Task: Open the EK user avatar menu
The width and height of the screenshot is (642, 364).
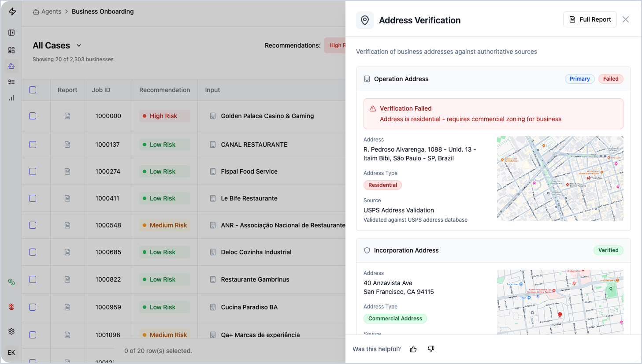Action: coord(11,353)
